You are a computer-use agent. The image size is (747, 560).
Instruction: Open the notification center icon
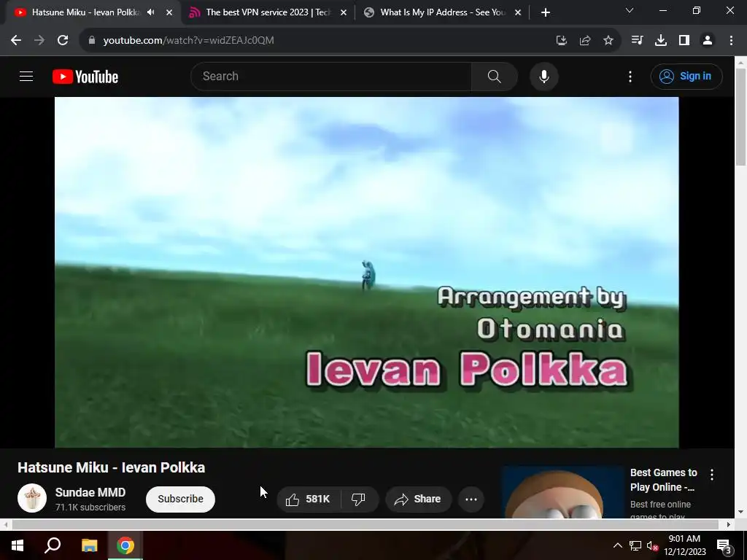pyautogui.click(x=724, y=545)
